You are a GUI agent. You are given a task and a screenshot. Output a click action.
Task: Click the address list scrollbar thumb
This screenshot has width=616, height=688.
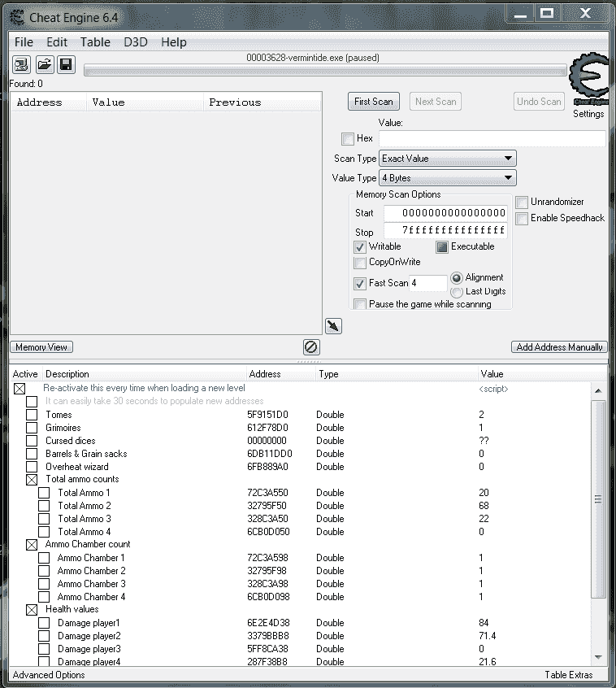click(x=598, y=499)
